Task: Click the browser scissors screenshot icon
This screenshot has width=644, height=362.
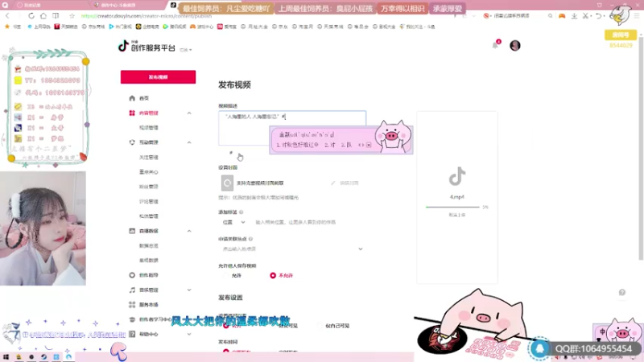Action: coord(586,15)
